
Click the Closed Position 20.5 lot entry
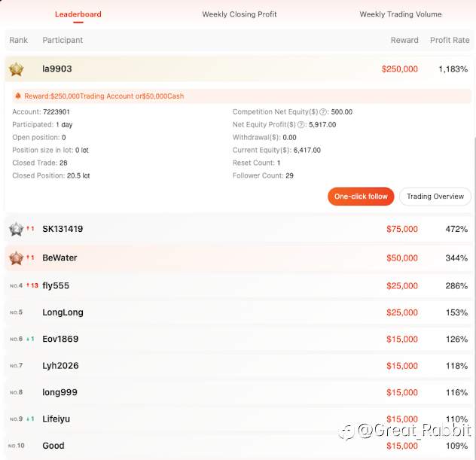[50, 175]
